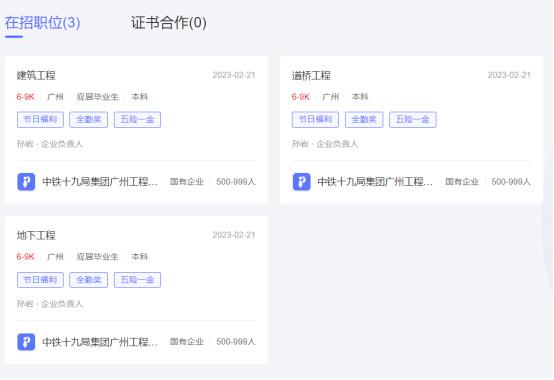The width and height of the screenshot is (554, 380).
Task: Click 节日福利 tag in 地下工程 card
Action: (x=40, y=280)
